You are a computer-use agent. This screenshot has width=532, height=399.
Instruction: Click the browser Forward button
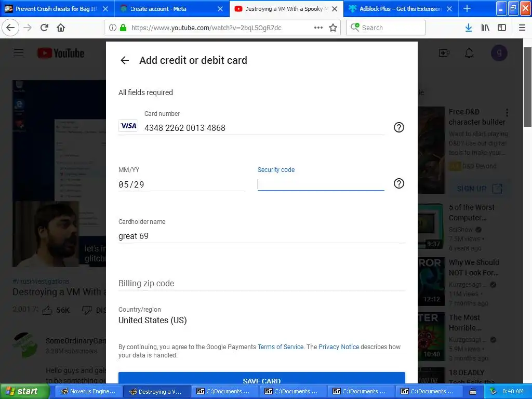pyautogui.click(x=28, y=28)
